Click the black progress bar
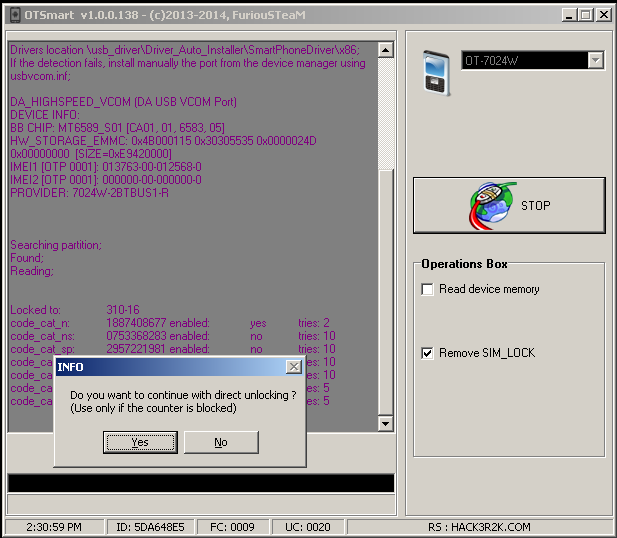Screen dimensions: 617x538 point(200,484)
